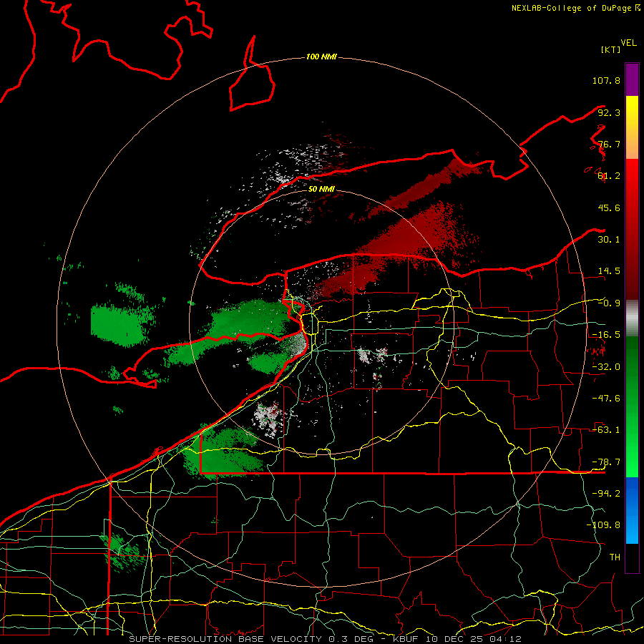Select the -32.0 velocity scale label
This screenshot has height=644, width=644.
[x=606, y=367]
